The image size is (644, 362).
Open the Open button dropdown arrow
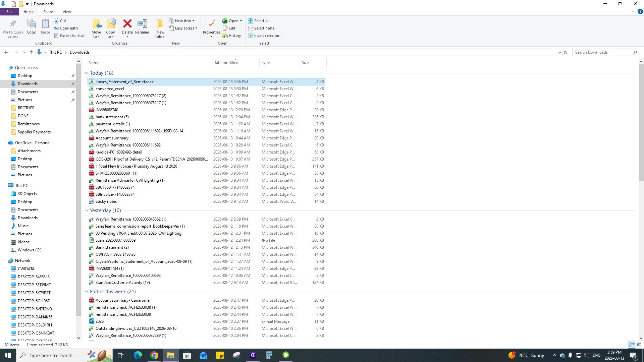pos(241,21)
